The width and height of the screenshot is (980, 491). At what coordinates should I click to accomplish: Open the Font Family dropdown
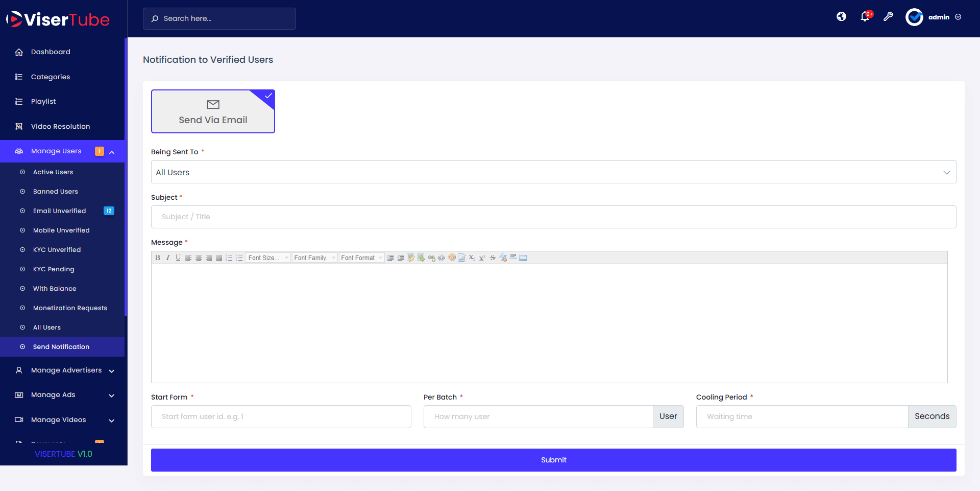(314, 258)
